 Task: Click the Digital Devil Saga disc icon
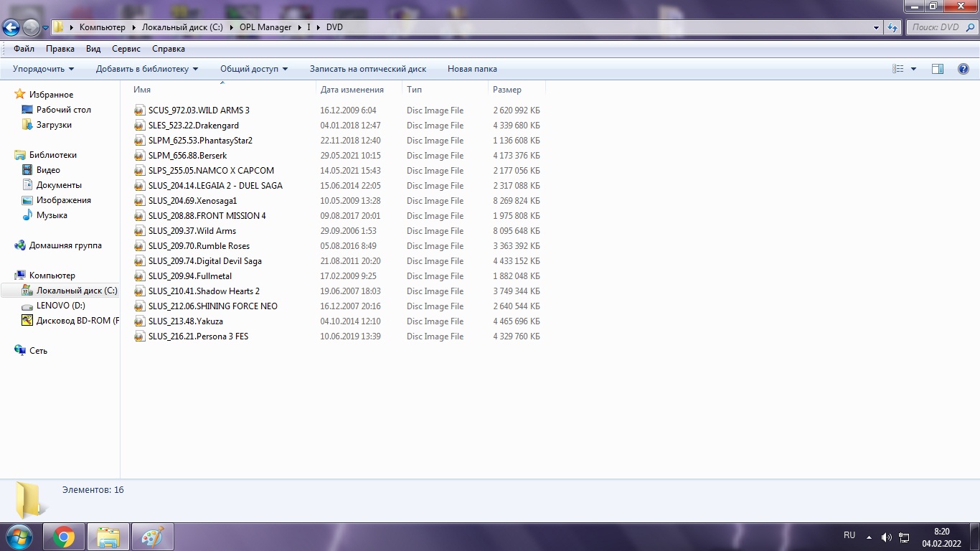139,261
